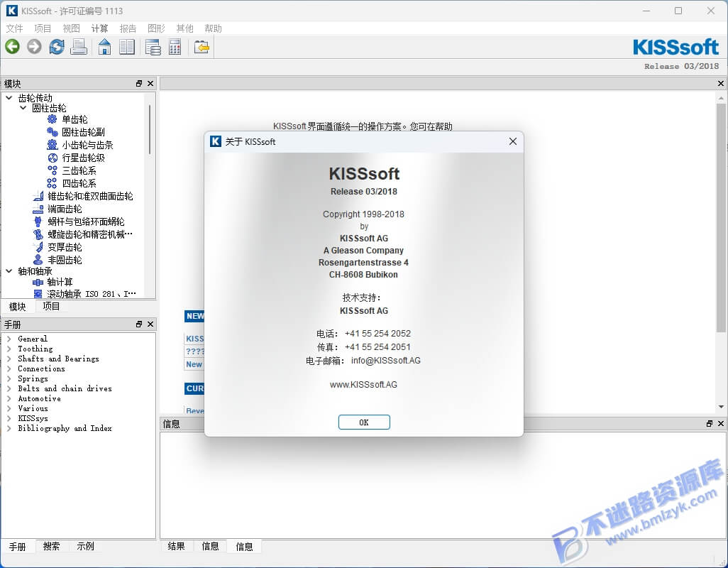Open the 图形 menu
728x568 pixels.
(x=156, y=28)
